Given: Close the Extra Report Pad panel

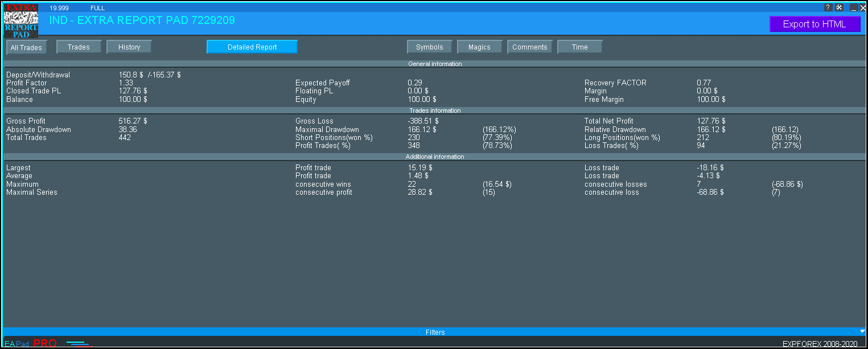Looking at the screenshot, I should (x=862, y=7).
